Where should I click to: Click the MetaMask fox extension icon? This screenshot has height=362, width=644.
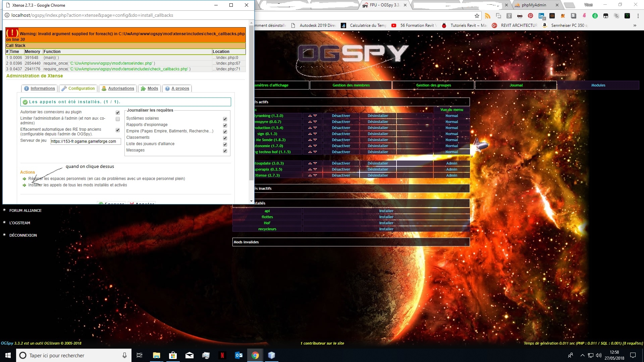pos(563,16)
